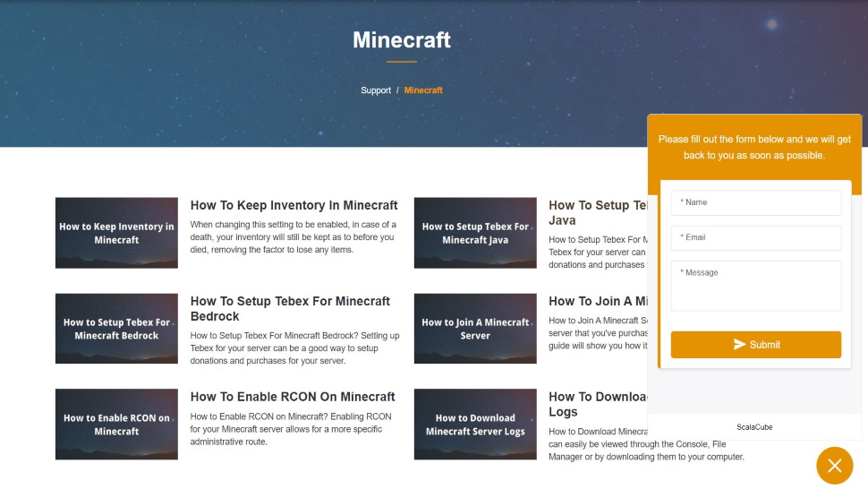Click the Email input field

click(x=755, y=237)
